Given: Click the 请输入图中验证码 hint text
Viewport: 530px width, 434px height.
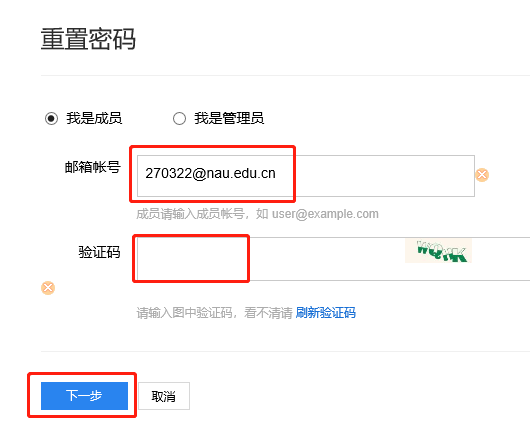Looking at the screenshot, I should 184,313.
